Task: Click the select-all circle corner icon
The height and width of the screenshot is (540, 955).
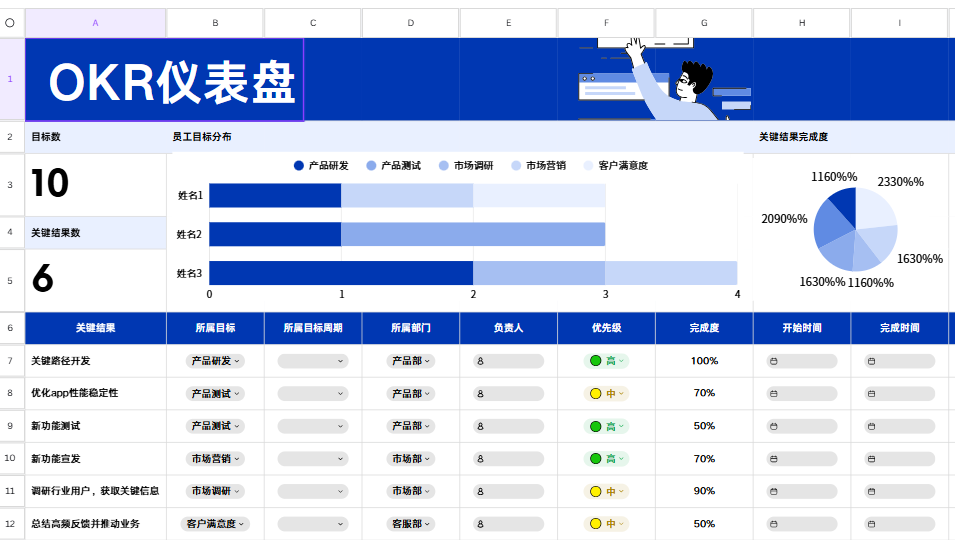Action: pyautogui.click(x=10, y=23)
